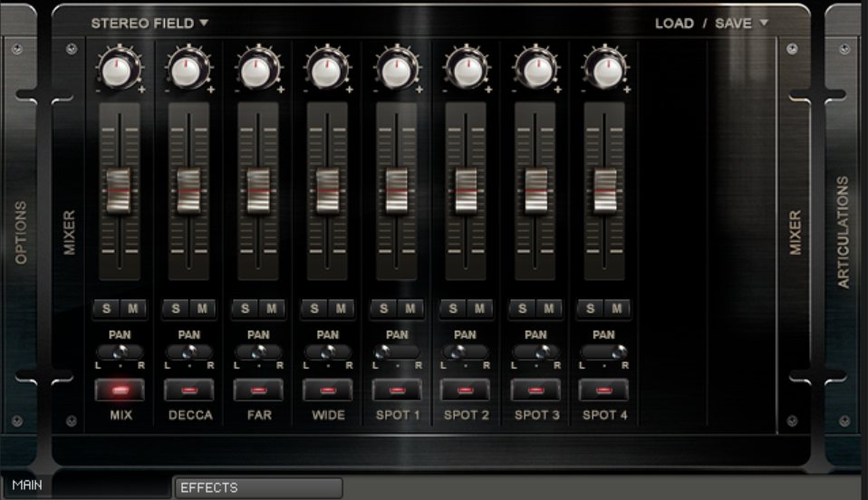Screen dimensions: 868x500
Task: Enable the FAR microphone power button
Action: click(258, 390)
